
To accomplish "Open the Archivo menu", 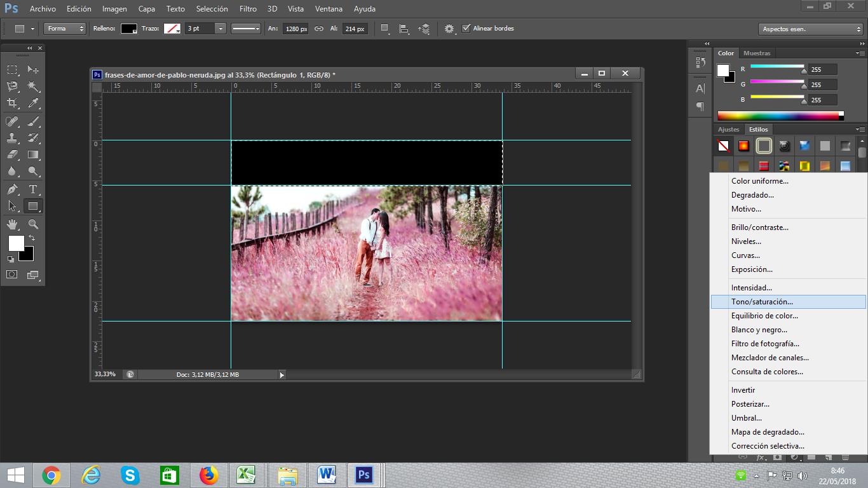I will [x=43, y=9].
